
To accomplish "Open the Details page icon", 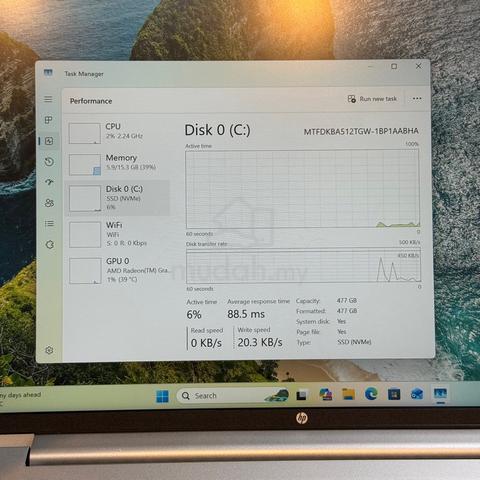I will tap(49, 223).
